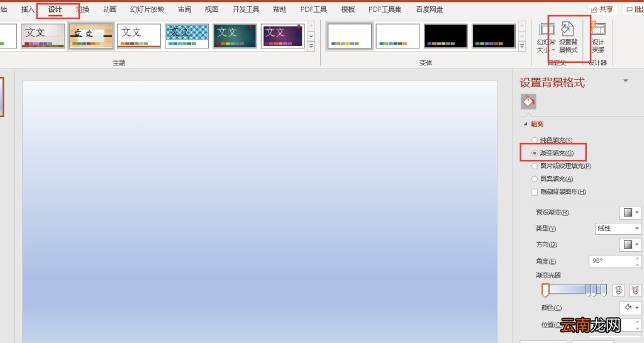Screen dimensions: 644x343
Task: Select 图片或纹理填充 radio option
Action: (x=535, y=166)
